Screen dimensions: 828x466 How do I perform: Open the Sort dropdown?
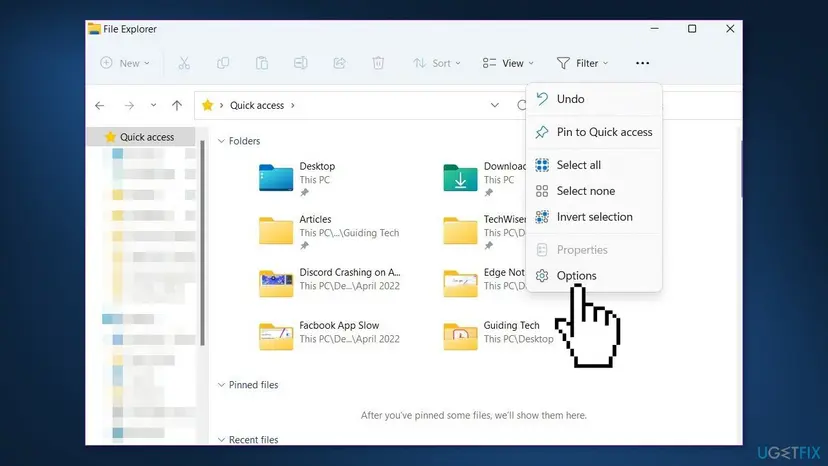click(437, 63)
